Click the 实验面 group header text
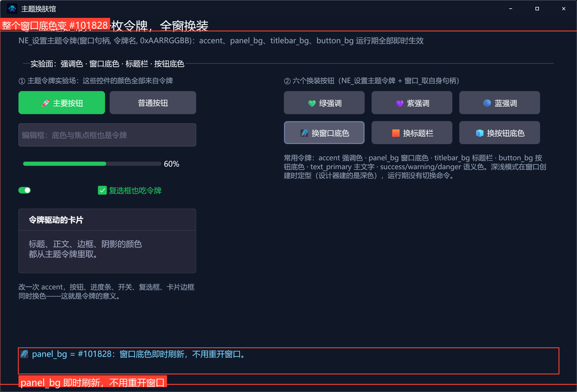This screenshot has width=577, height=392. [107, 63]
